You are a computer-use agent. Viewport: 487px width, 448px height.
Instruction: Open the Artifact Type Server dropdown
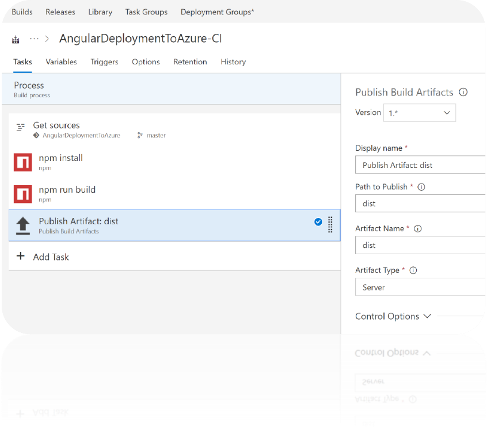[x=420, y=287]
